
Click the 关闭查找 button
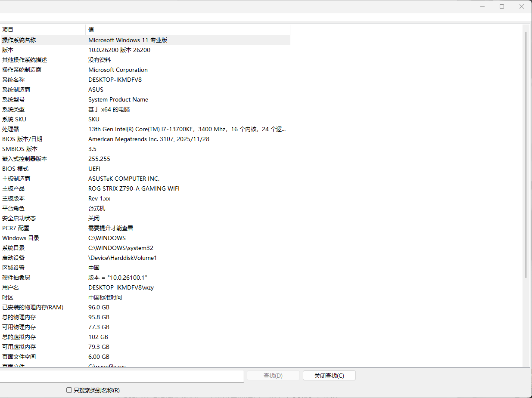click(x=329, y=376)
